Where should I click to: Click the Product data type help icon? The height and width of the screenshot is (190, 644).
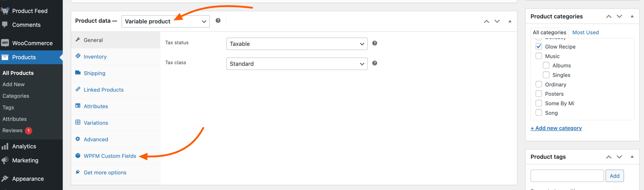(x=218, y=21)
